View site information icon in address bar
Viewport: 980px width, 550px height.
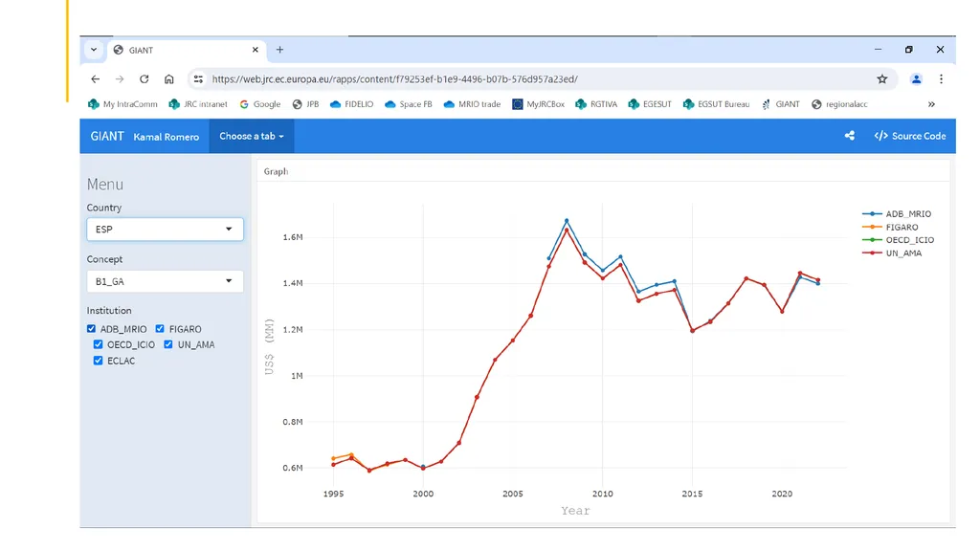pos(198,79)
